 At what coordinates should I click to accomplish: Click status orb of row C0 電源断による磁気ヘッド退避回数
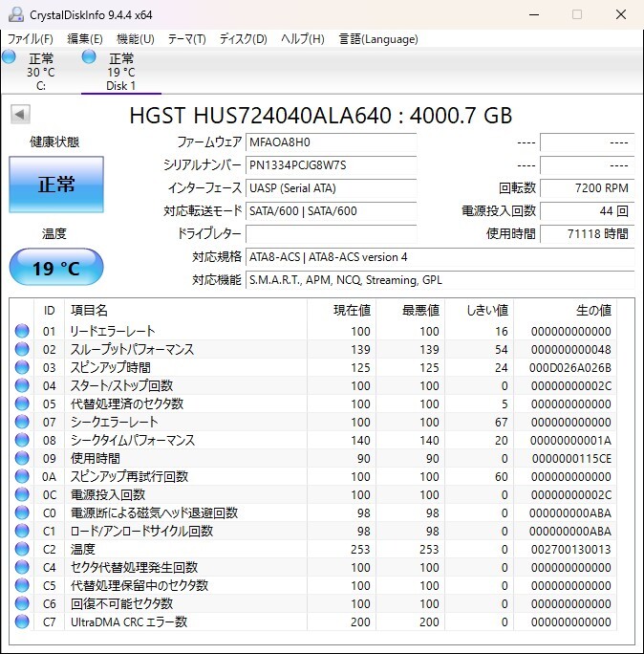pos(22,512)
